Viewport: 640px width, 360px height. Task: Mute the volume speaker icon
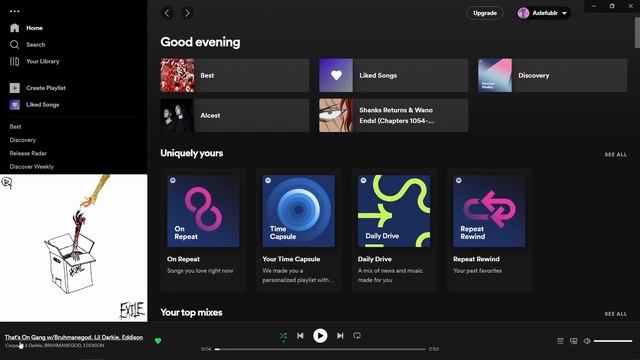pyautogui.click(x=587, y=341)
